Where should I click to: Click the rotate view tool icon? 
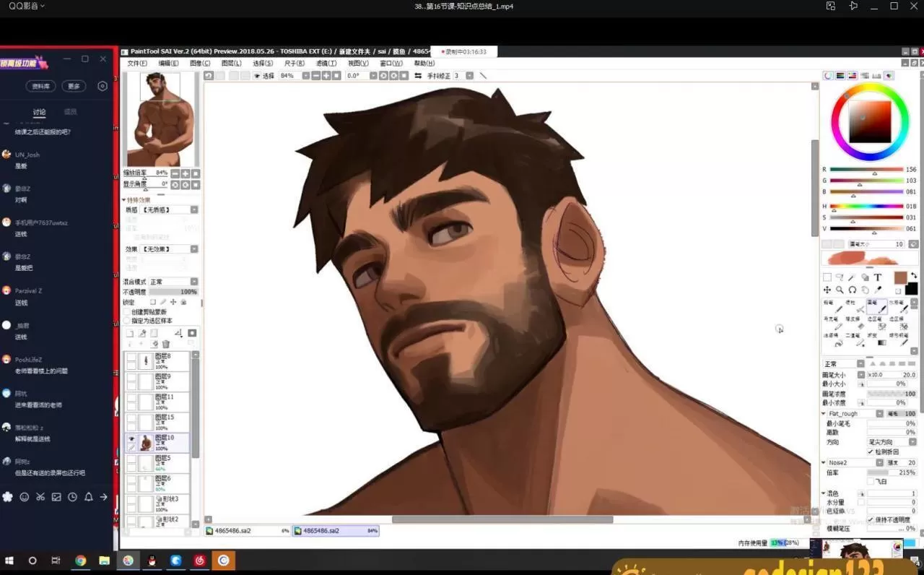pyautogui.click(x=853, y=290)
